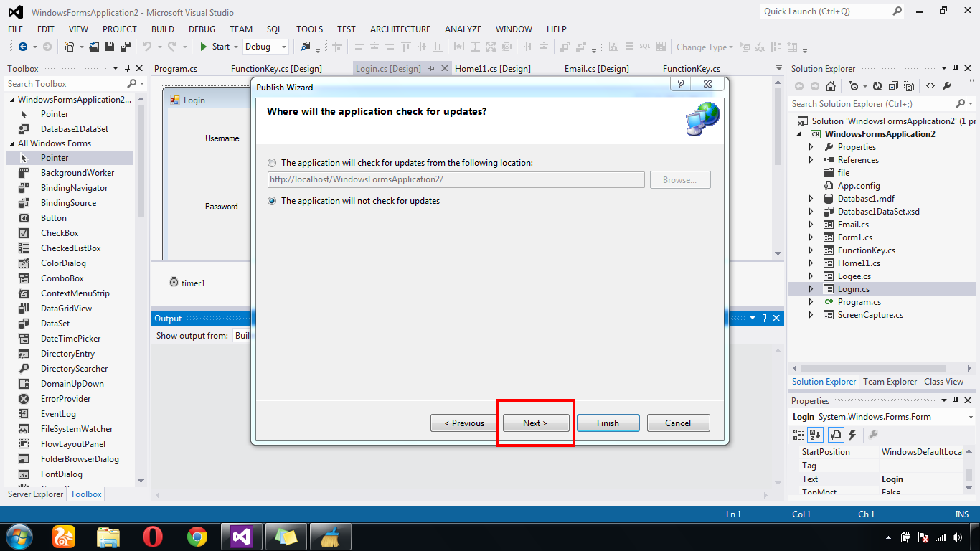Select the timer1 component below the designer
Image resolution: width=980 pixels, height=551 pixels.
(189, 283)
